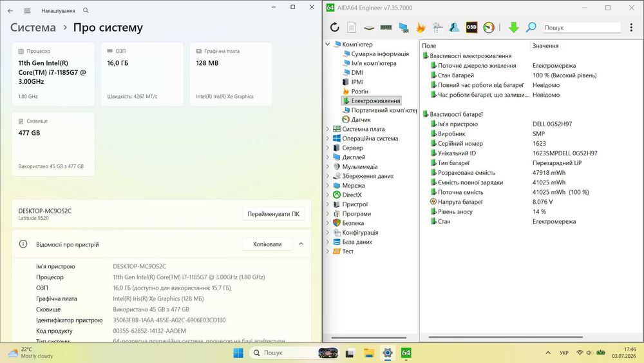Click the Сховище 477 GB card

[53, 144]
